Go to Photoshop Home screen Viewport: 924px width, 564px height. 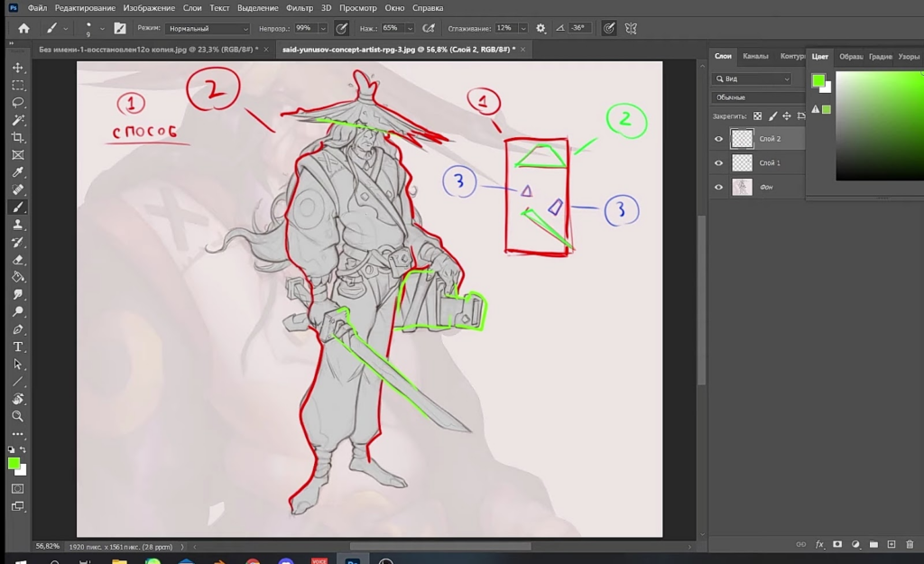pyautogui.click(x=23, y=28)
